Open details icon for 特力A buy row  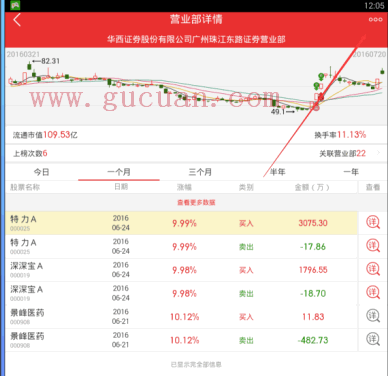coord(373,222)
